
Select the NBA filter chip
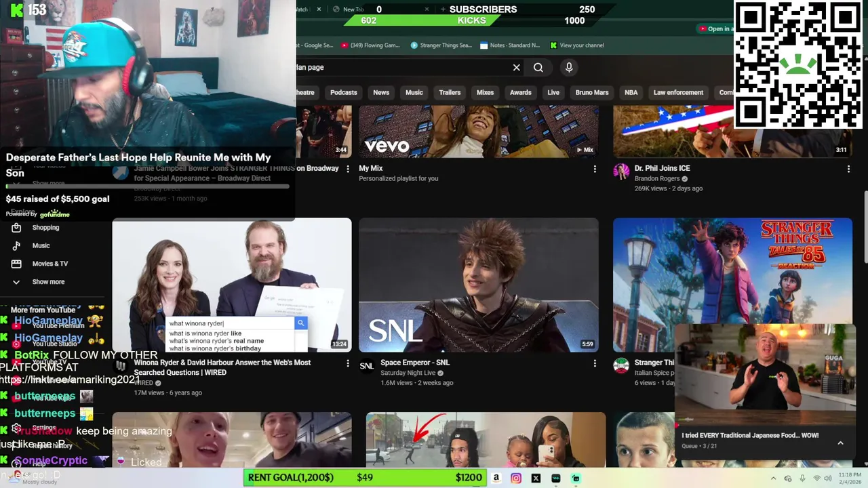(x=631, y=92)
